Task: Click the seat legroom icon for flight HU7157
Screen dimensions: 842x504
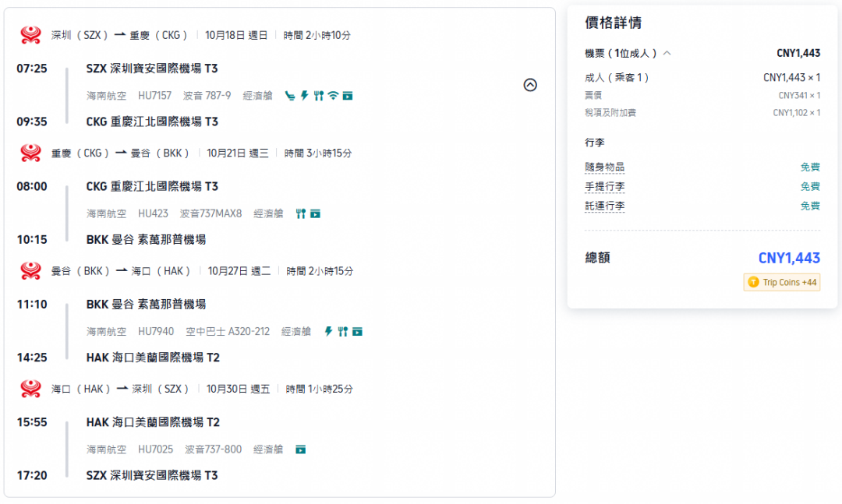Action: tap(290, 96)
